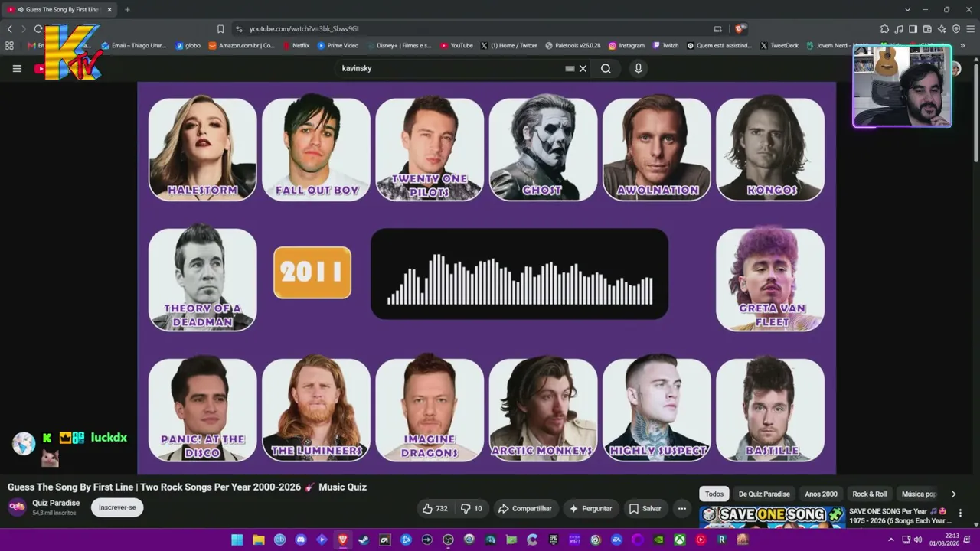Subscribe using the Inscrever-se button
This screenshot has height=551, width=980.
pyautogui.click(x=117, y=507)
